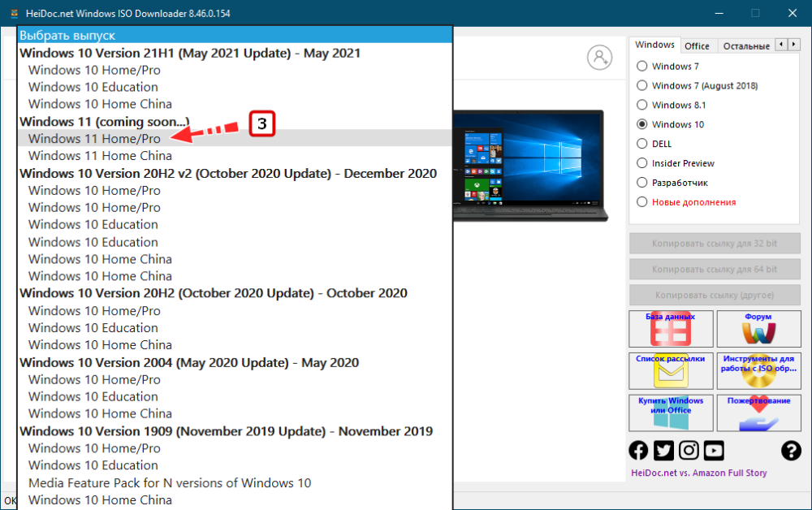Open the База данных tile

(672, 329)
